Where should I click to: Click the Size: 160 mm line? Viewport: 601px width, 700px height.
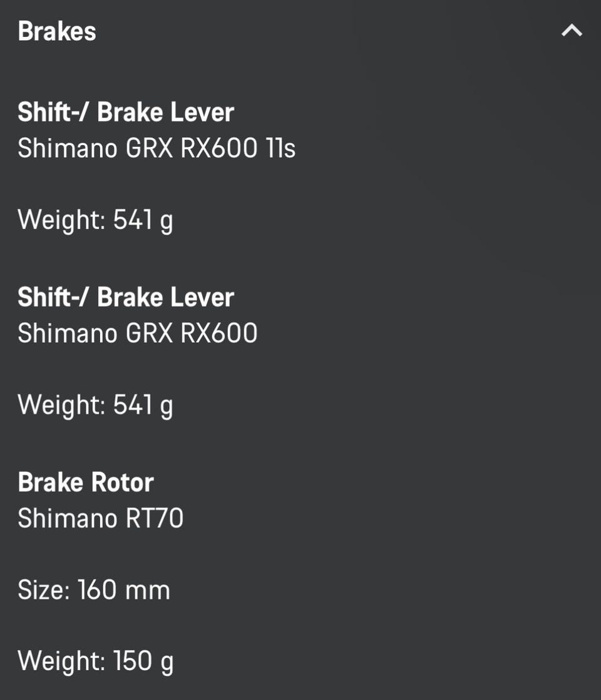coord(94,590)
